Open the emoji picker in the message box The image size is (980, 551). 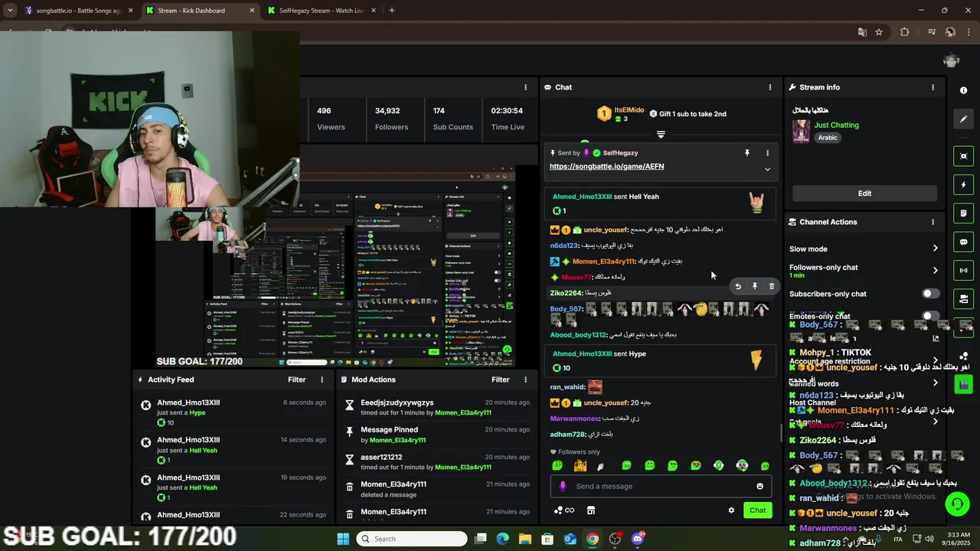point(759,486)
